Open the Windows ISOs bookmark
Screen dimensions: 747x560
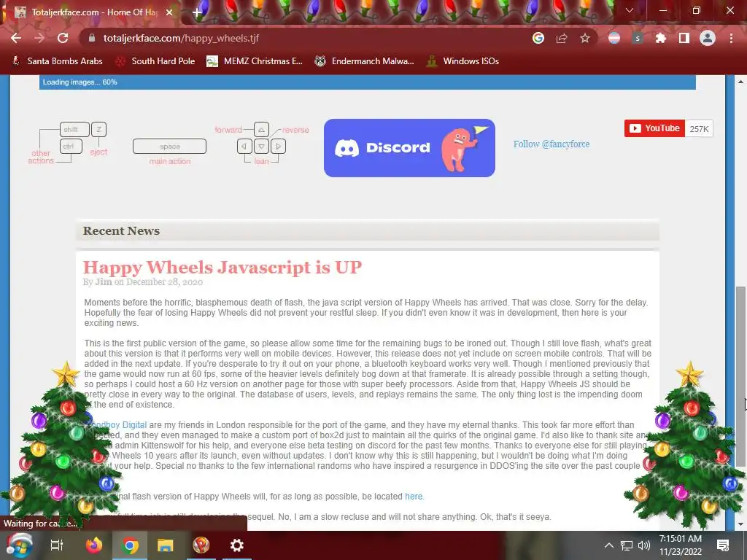[463, 61]
